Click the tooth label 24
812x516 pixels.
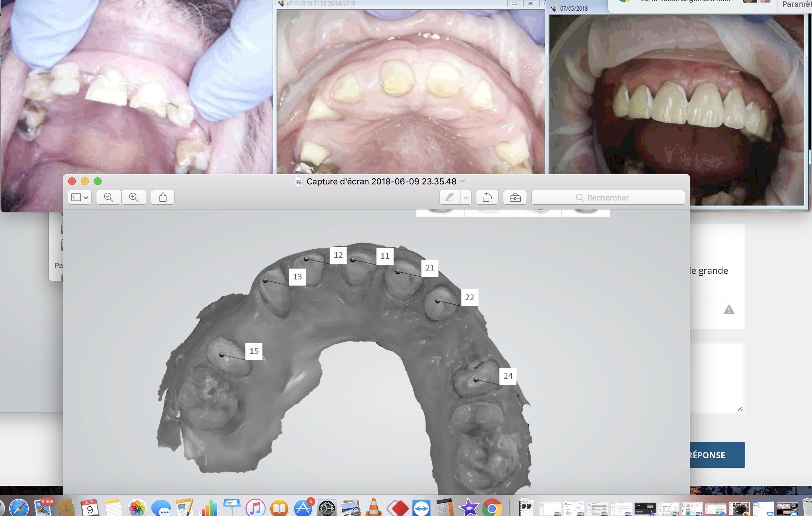click(x=508, y=376)
